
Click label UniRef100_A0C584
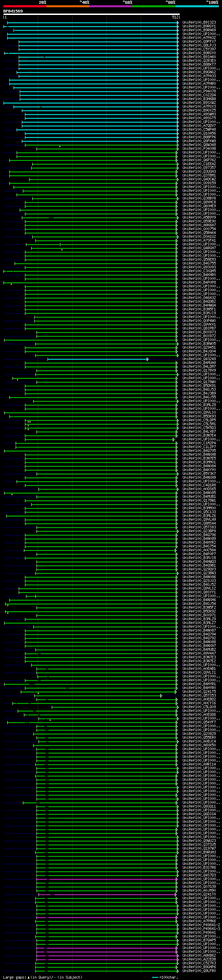199,550
